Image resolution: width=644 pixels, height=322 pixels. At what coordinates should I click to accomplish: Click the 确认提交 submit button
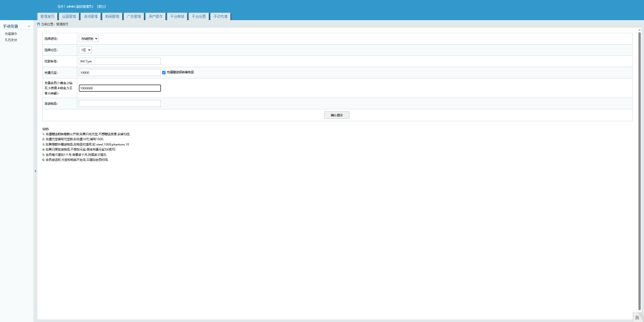(336, 115)
